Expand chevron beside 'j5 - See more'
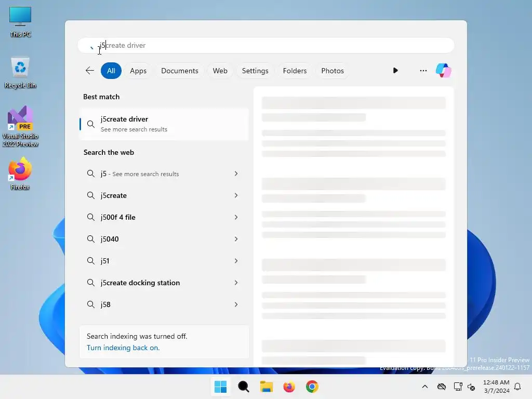The image size is (532, 399). pos(236,174)
